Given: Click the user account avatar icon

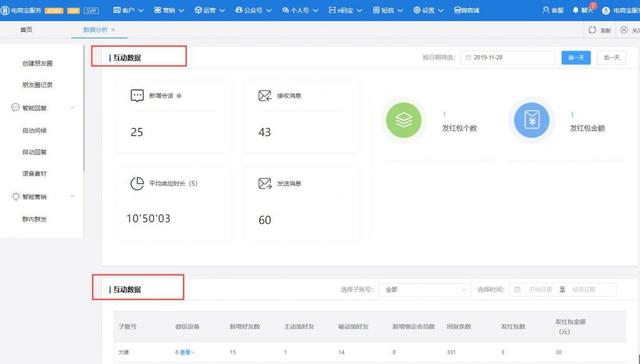Looking at the screenshot, I should coord(606,11).
